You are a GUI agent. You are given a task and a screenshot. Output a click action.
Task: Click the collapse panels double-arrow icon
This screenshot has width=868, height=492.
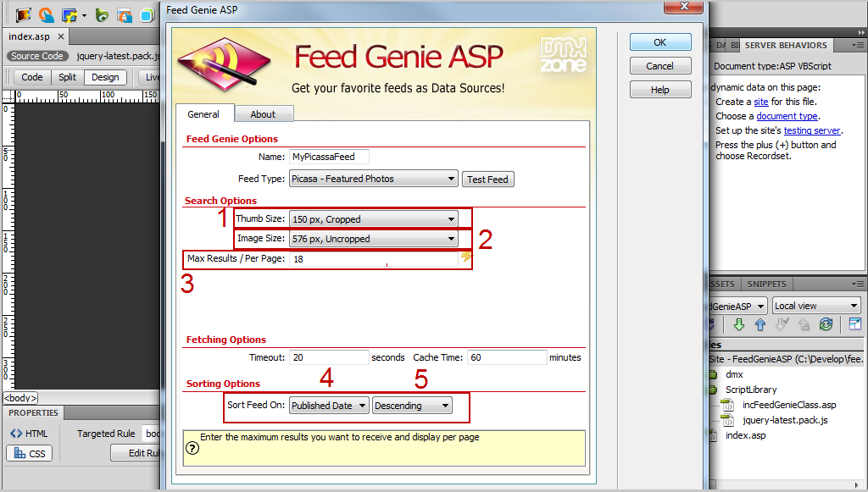tap(862, 33)
